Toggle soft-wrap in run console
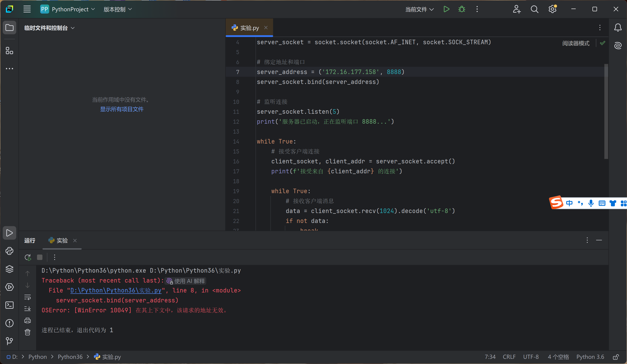Image resolution: width=627 pixels, height=364 pixels. pos(28,297)
